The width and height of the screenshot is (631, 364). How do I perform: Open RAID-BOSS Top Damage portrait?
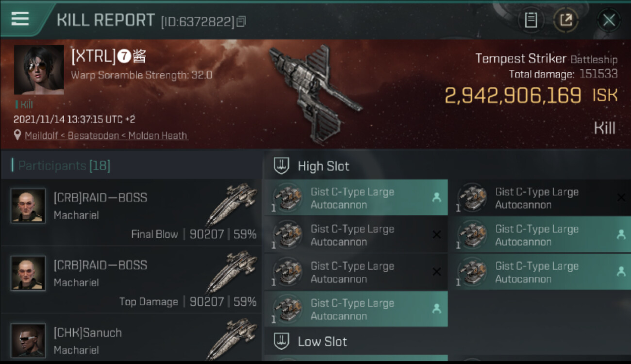(28, 273)
